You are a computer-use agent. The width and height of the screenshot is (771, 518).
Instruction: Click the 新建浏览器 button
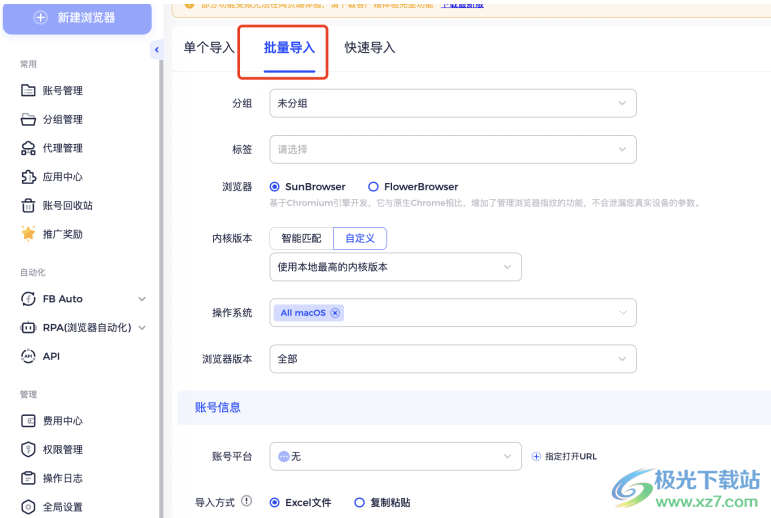pyautogui.click(x=77, y=18)
